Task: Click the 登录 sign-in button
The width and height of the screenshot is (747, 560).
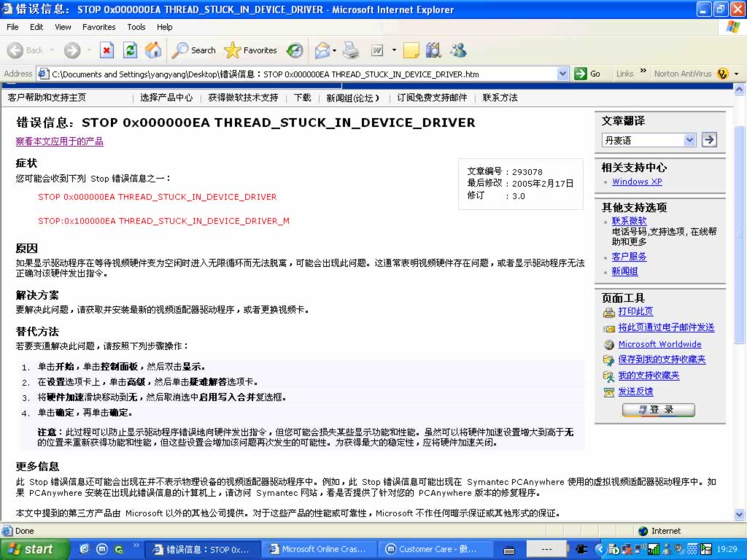Action: tap(659, 410)
